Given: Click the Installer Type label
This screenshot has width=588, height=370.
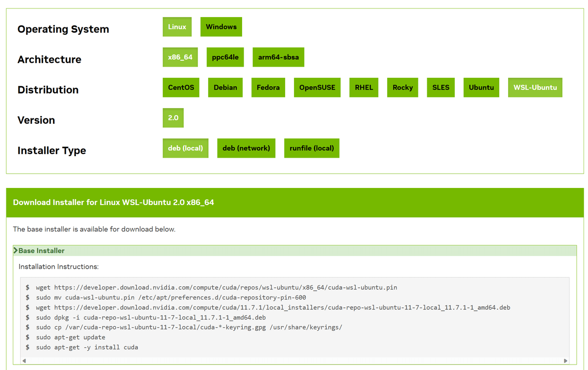Looking at the screenshot, I should [52, 151].
